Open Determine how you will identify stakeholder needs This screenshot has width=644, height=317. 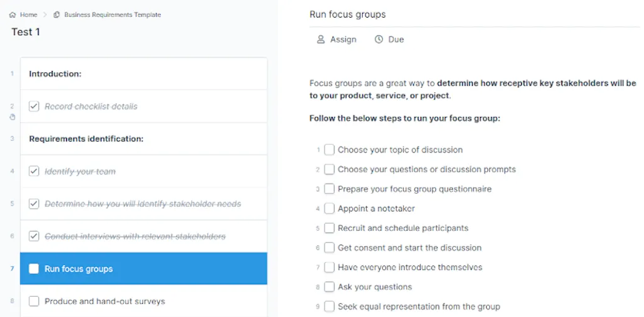pos(144,204)
